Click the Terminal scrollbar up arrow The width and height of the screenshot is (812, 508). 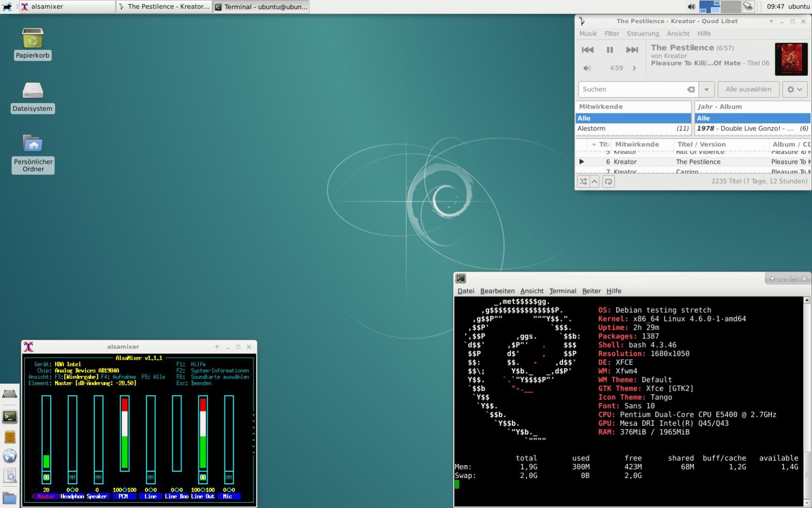tap(807, 300)
